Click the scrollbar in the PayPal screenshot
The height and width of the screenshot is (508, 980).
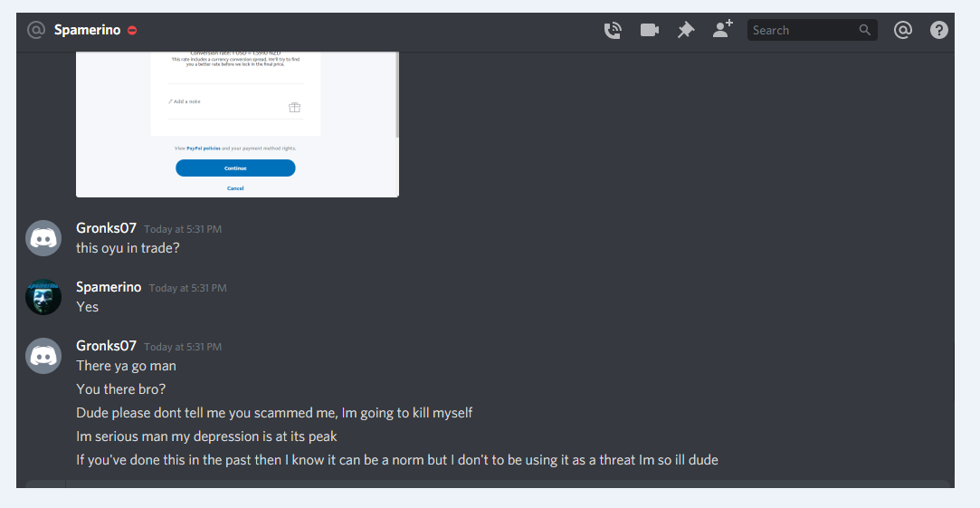click(x=397, y=95)
